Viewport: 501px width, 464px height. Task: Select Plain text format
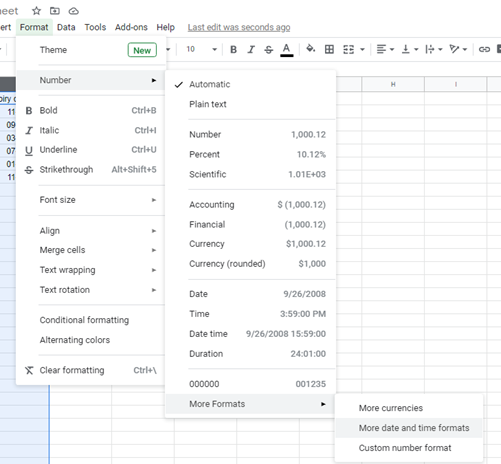click(x=251, y=104)
